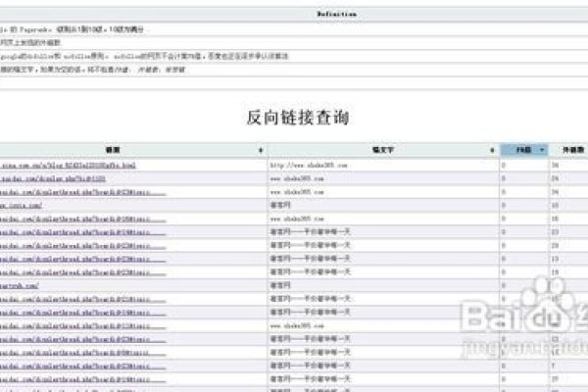The image size is (588, 392).
Task: Select the nofollow definition row text
Action: click(x=144, y=56)
